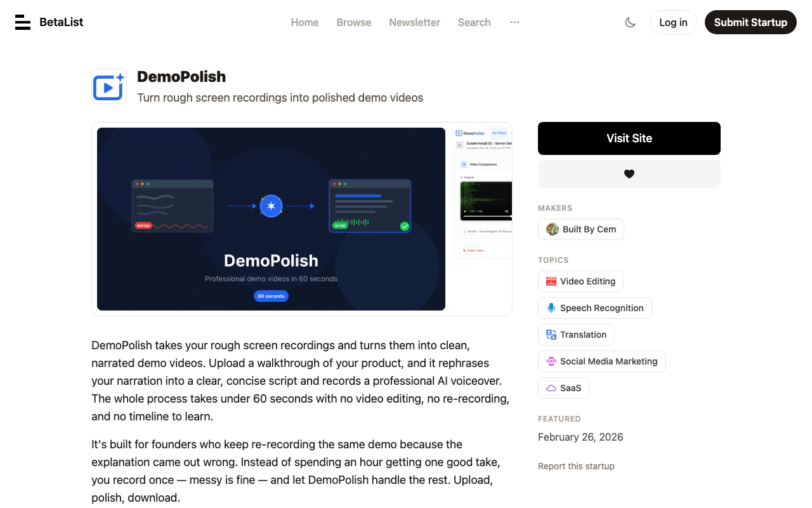Click the TOPICS section label
This screenshot has width=812, height=508.
[553, 260]
